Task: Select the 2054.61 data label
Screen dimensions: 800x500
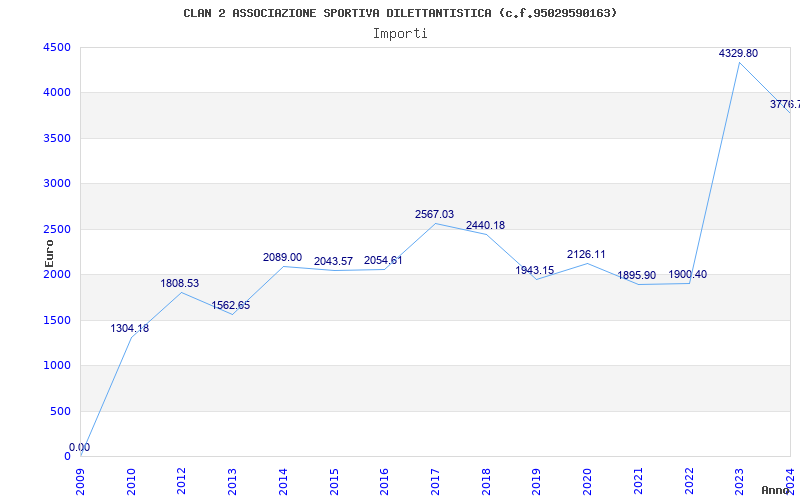Action: (x=383, y=261)
